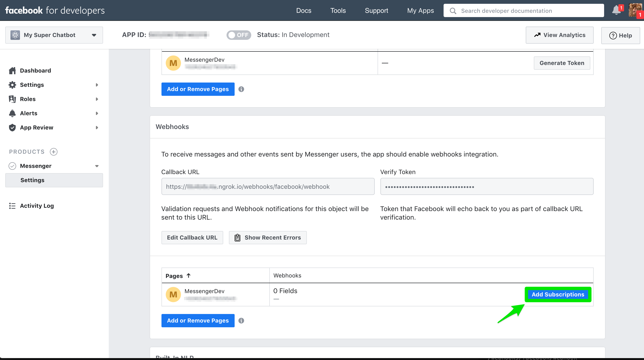Click the Roles badge icon
The height and width of the screenshot is (360, 644).
(12, 99)
